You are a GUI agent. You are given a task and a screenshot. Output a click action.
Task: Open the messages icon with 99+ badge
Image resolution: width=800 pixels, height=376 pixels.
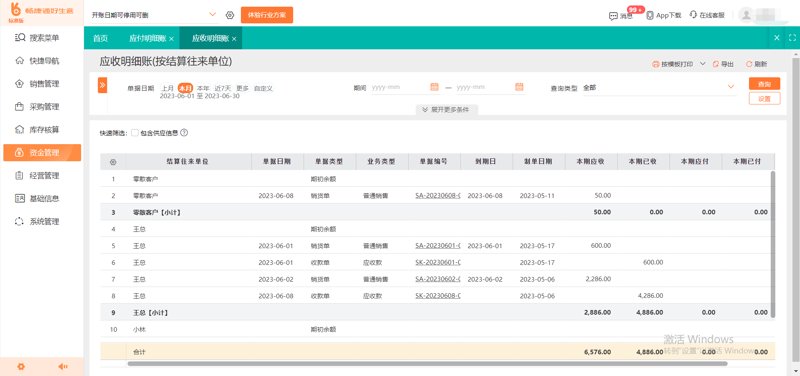point(613,16)
